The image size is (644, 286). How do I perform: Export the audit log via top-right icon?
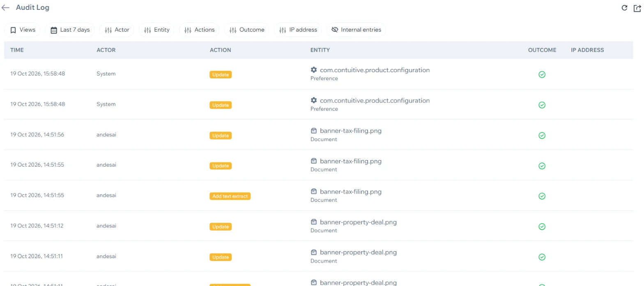tap(637, 8)
